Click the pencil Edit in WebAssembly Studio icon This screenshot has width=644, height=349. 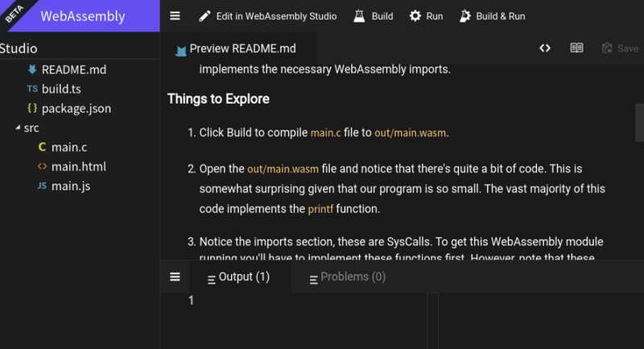tap(204, 16)
